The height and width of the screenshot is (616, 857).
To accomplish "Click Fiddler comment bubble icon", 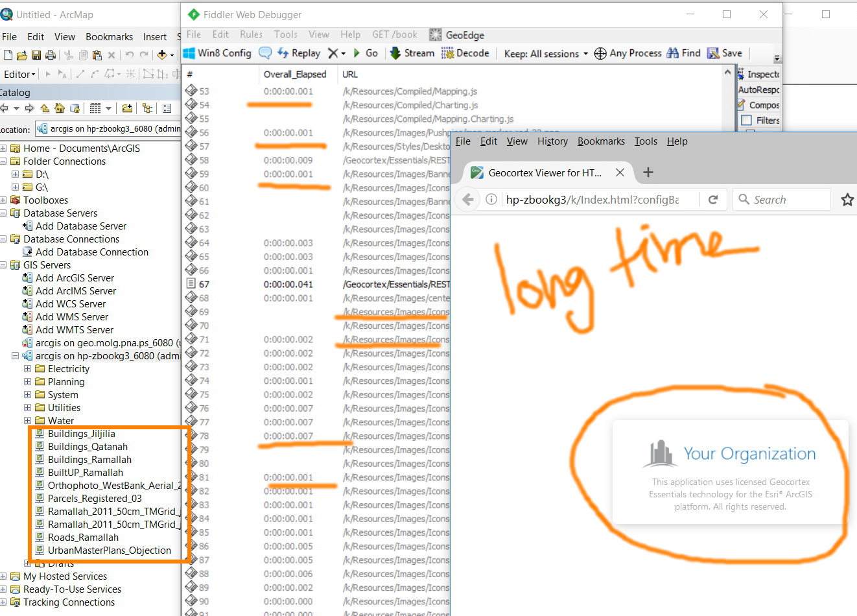I will (265, 53).
